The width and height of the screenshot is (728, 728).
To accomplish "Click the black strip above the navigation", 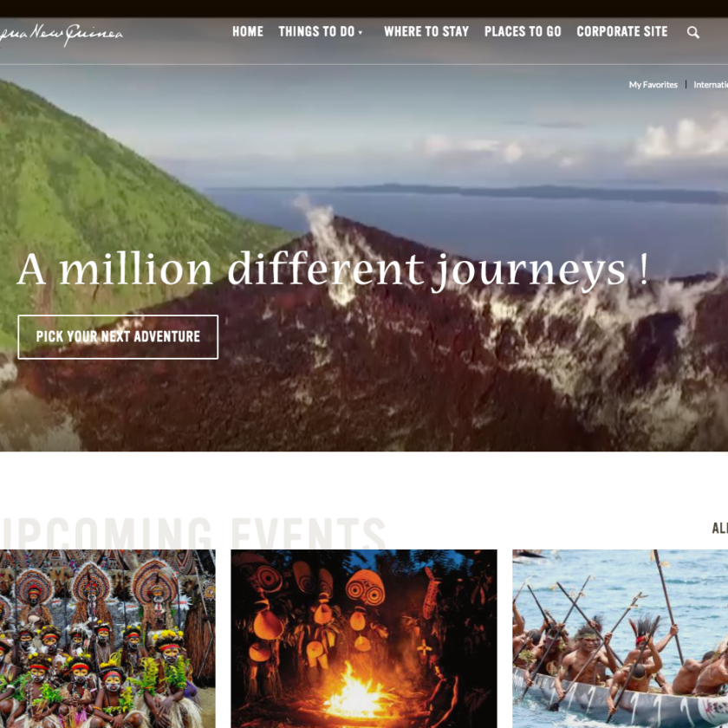I will (x=364, y=9).
